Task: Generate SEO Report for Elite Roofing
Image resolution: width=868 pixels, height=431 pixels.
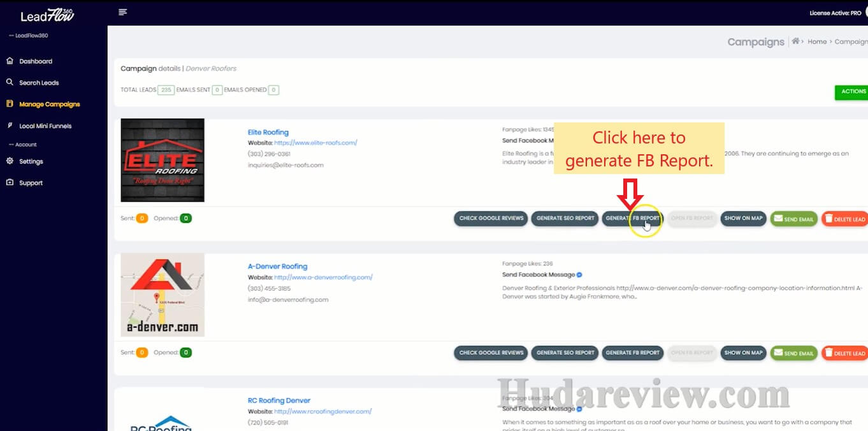Action: [x=565, y=218]
